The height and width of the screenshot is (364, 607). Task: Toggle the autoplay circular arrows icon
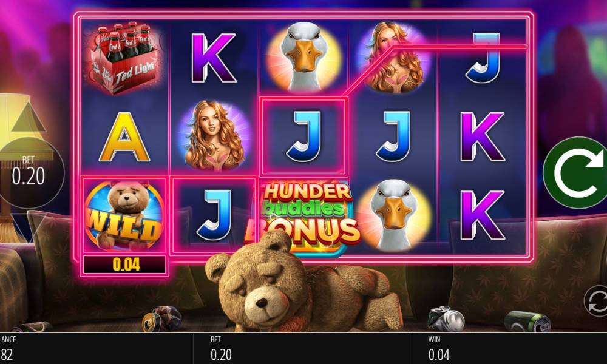point(597,302)
